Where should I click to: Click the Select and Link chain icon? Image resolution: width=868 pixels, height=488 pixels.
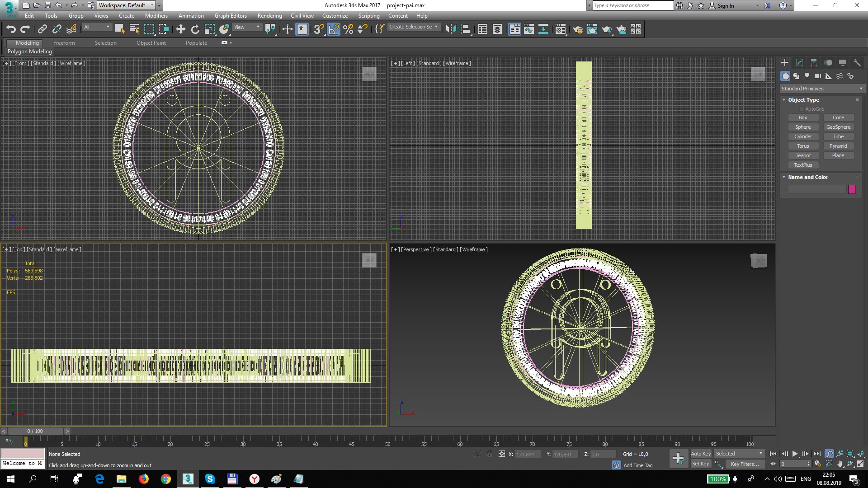tap(42, 29)
